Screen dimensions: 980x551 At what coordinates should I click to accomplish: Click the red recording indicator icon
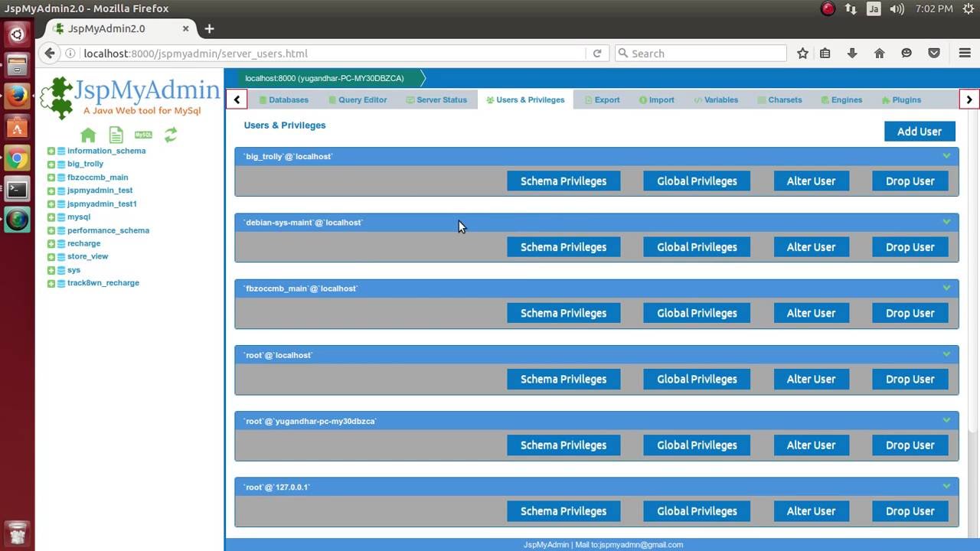point(828,8)
